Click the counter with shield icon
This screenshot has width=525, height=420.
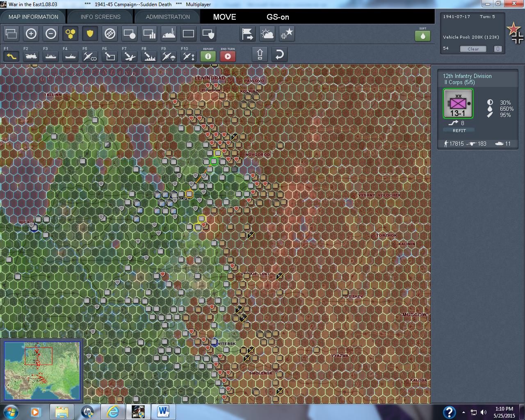click(x=208, y=34)
